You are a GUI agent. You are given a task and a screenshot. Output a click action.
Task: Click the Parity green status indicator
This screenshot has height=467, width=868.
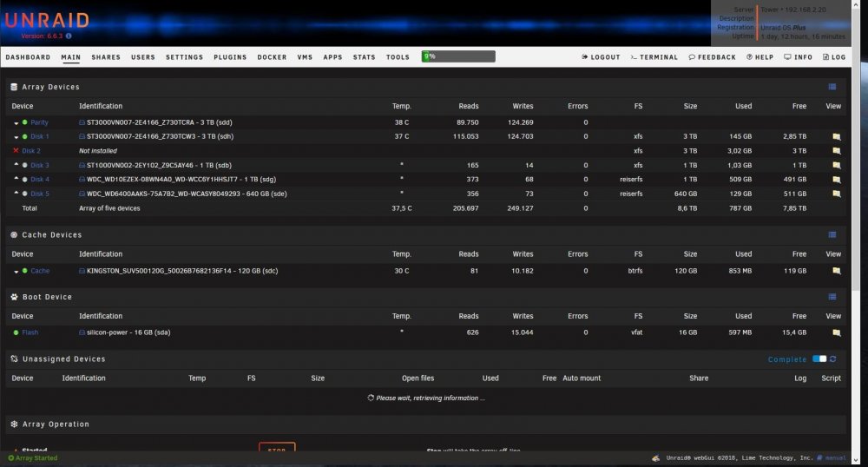tap(24, 122)
